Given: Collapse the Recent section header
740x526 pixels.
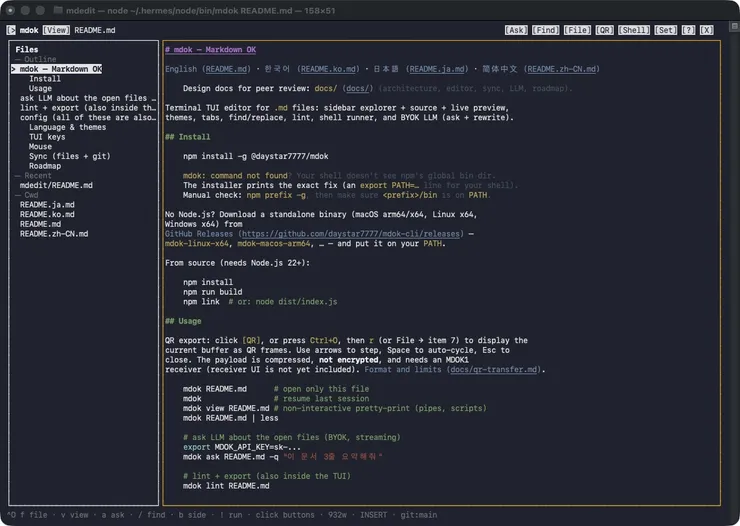Looking at the screenshot, I should 34,175.
